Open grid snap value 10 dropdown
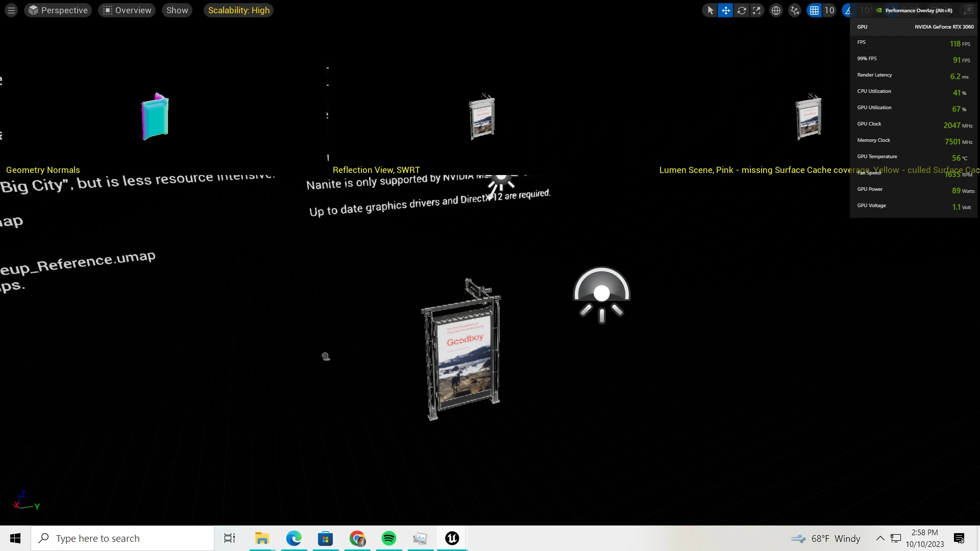Screen dimensions: 980x551 [x=829, y=10]
